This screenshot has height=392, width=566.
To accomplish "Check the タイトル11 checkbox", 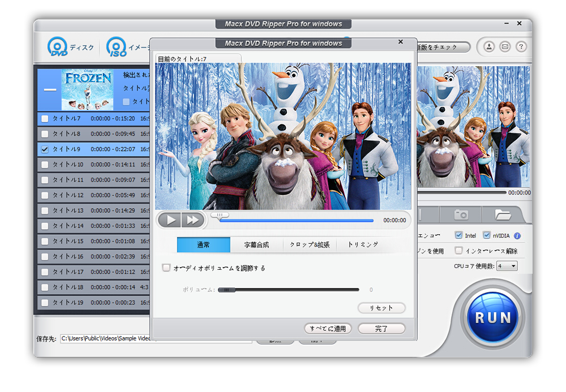I will point(45,180).
